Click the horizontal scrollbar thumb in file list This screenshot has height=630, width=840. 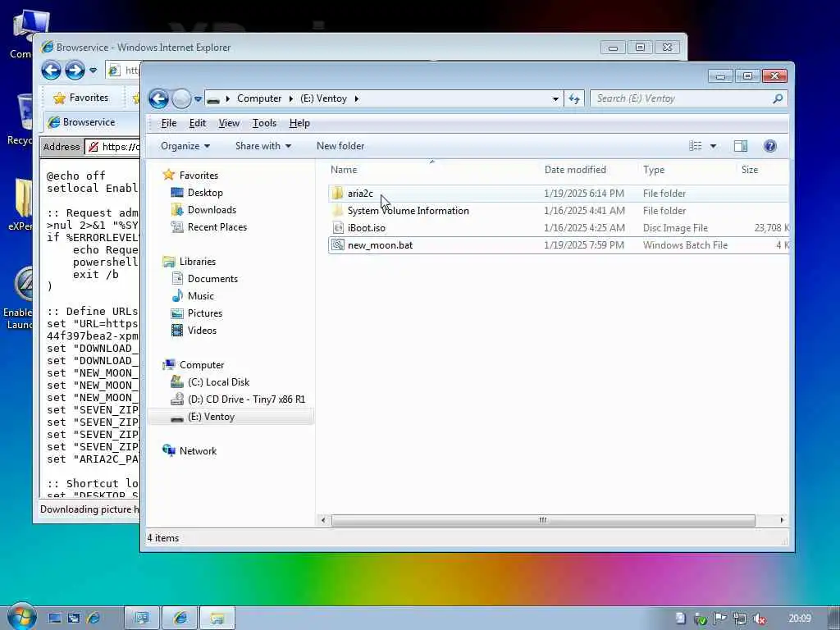(543, 520)
